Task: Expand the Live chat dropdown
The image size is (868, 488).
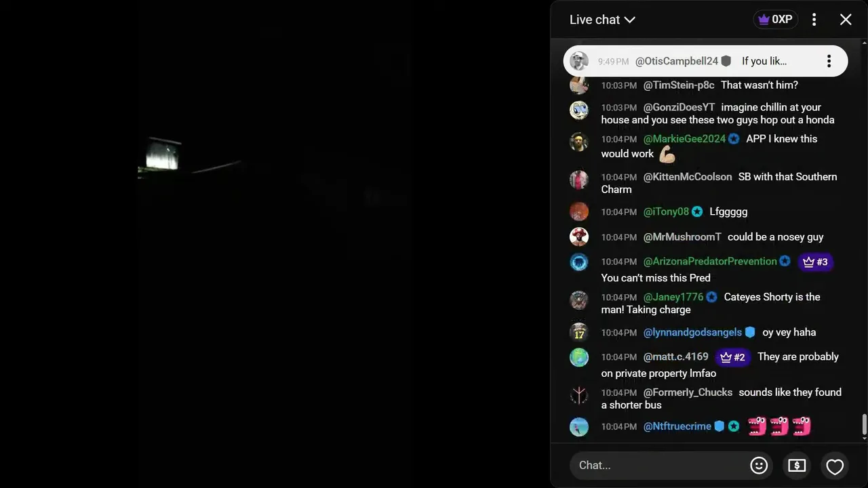Action: click(602, 20)
